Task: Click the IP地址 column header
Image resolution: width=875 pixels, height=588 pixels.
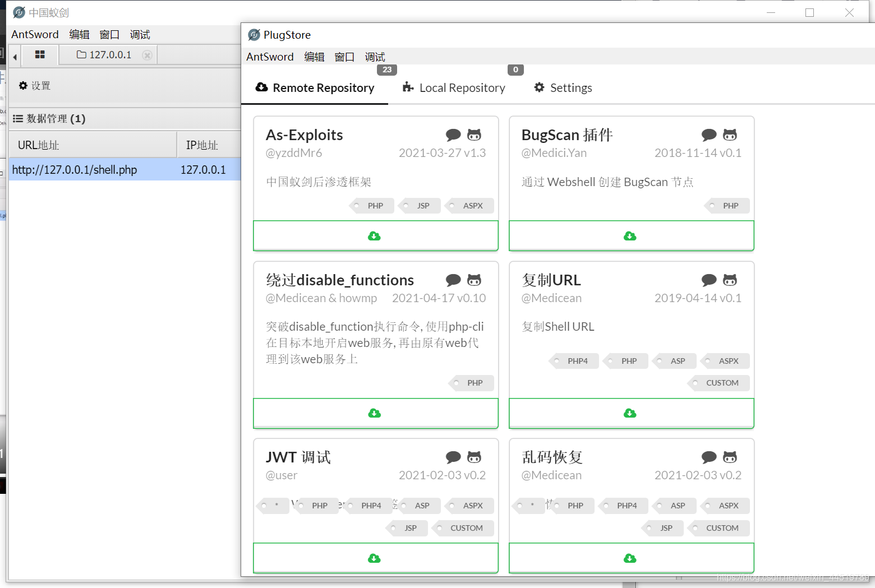Action: 209,145
